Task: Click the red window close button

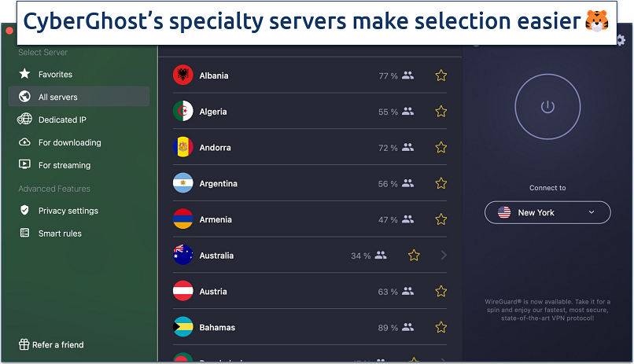Action: 9,31
